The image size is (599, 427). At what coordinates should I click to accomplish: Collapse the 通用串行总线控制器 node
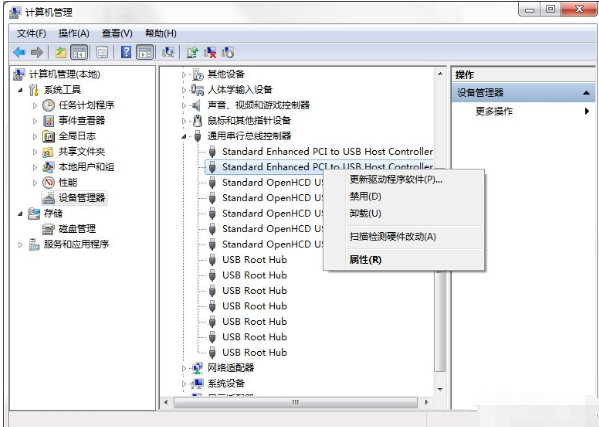(184, 136)
